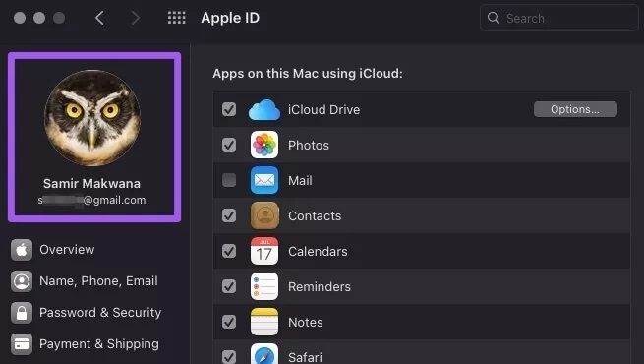Go forward with the right chevron
Screen dimensions: 644x364
point(135,18)
